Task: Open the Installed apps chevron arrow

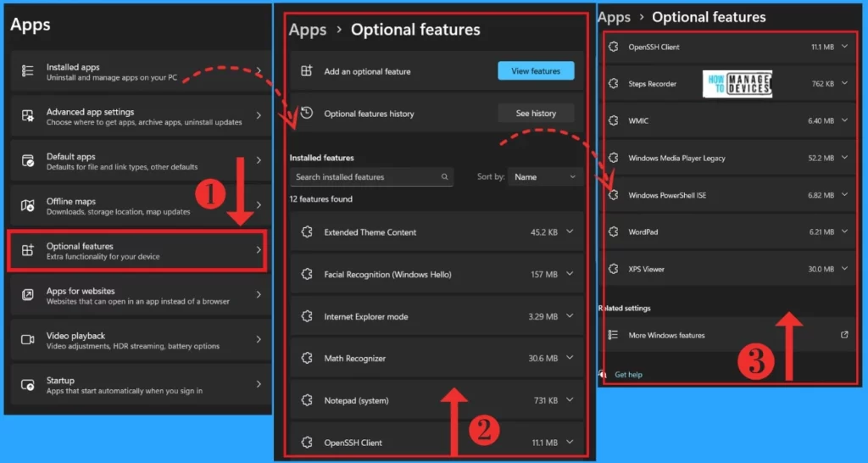Action: (259, 71)
